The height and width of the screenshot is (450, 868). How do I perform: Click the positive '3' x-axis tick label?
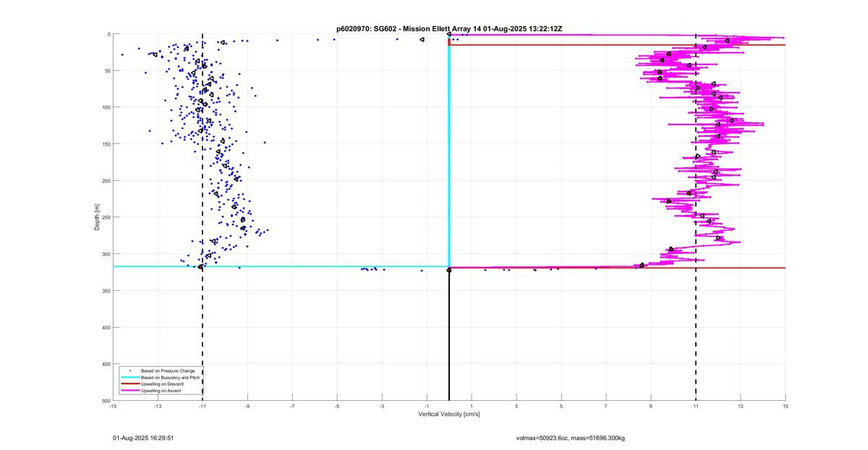[x=516, y=407]
